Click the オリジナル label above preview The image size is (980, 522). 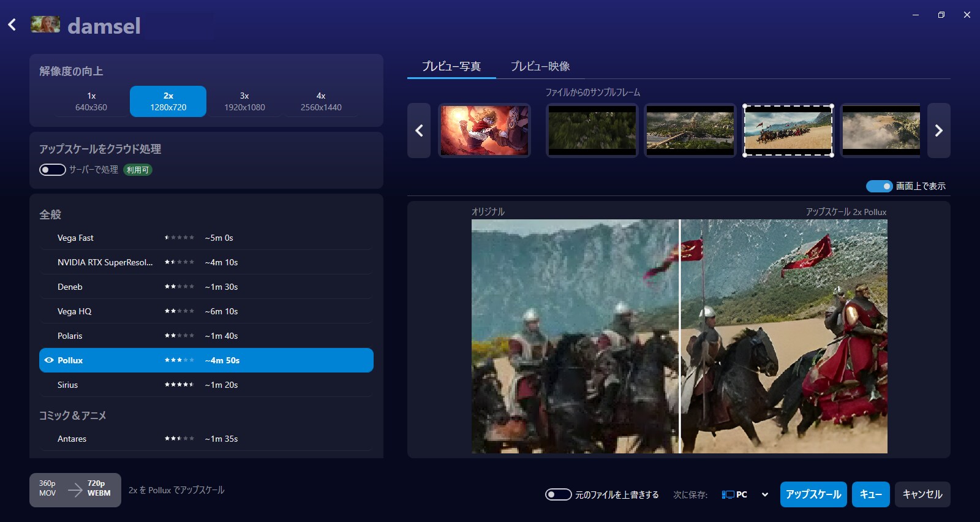click(488, 211)
